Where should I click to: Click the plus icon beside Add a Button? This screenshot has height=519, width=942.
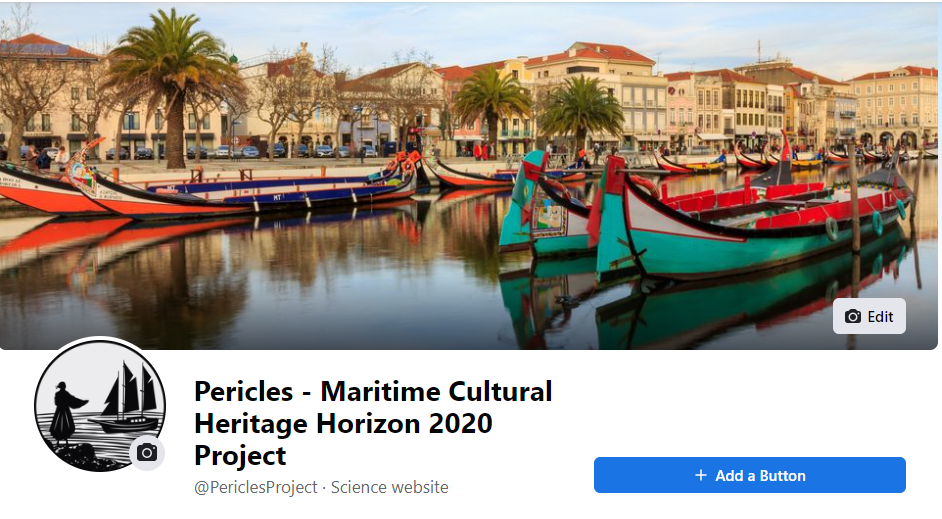[x=700, y=475]
